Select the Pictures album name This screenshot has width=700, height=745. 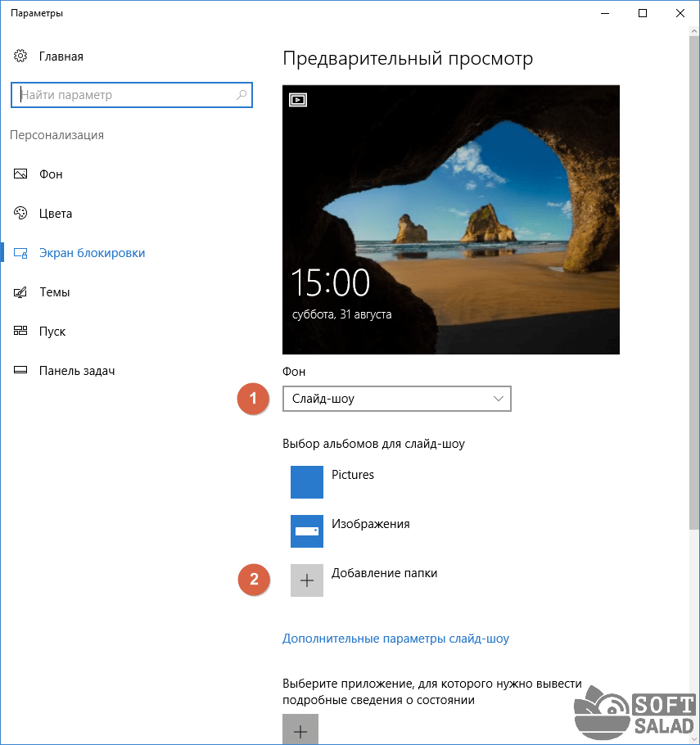(353, 475)
